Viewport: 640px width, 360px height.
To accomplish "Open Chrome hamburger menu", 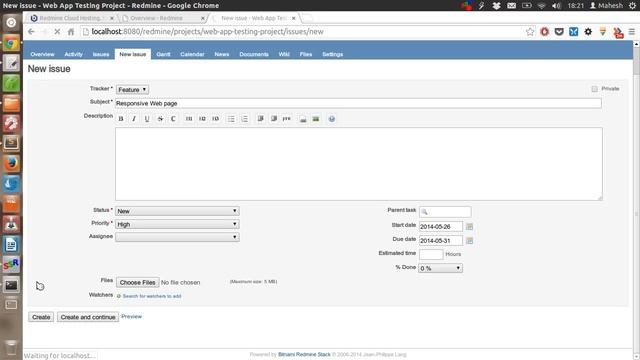I will 631,32.
